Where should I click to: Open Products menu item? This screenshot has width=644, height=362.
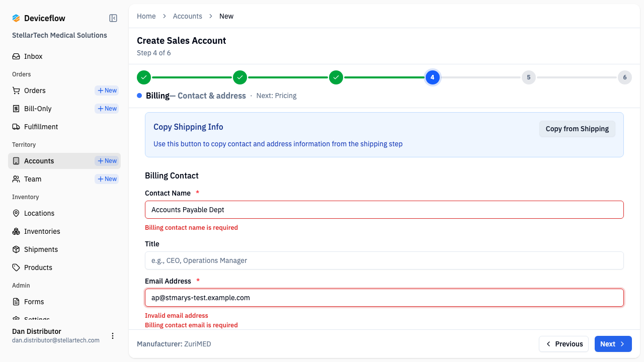tap(64, 267)
